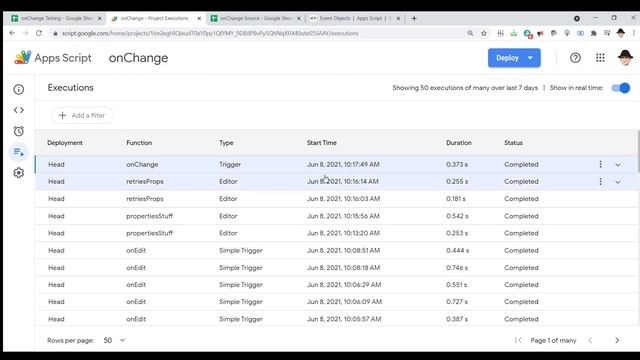Open the Triggers alarm clock icon
Image resolution: width=640 pixels, height=360 pixels.
click(x=18, y=131)
